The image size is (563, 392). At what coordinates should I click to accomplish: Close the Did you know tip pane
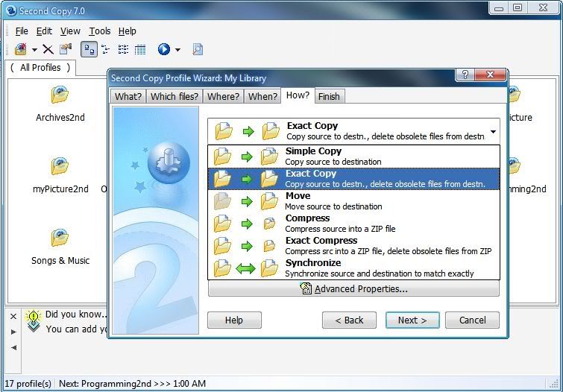click(13, 316)
